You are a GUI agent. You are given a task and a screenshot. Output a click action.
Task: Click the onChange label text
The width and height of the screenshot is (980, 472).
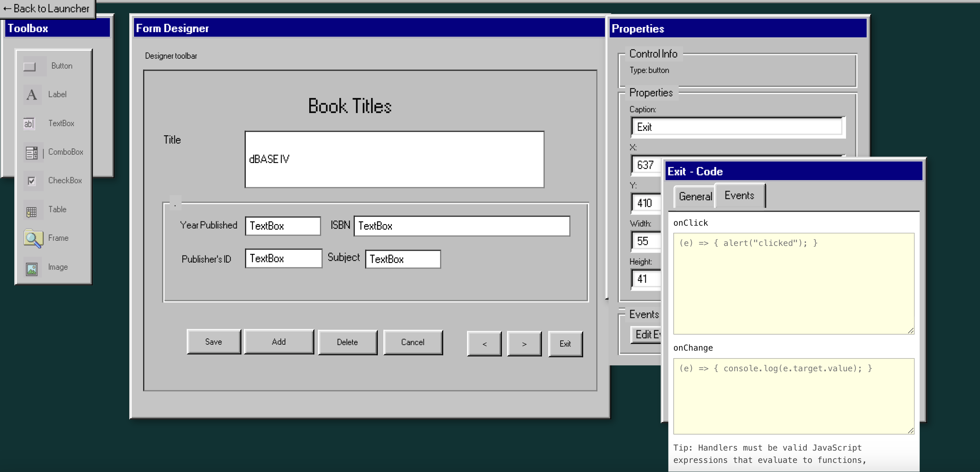(x=693, y=348)
